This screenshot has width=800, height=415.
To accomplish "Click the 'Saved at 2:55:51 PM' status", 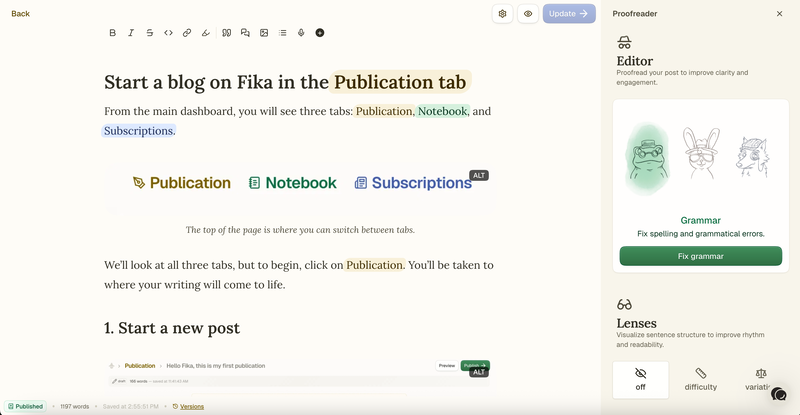I will (x=131, y=406).
